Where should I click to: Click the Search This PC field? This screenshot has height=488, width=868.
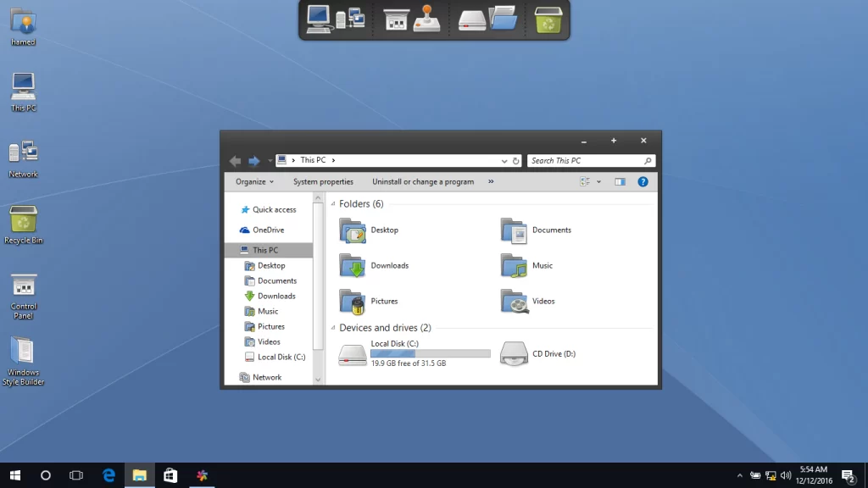click(x=585, y=160)
